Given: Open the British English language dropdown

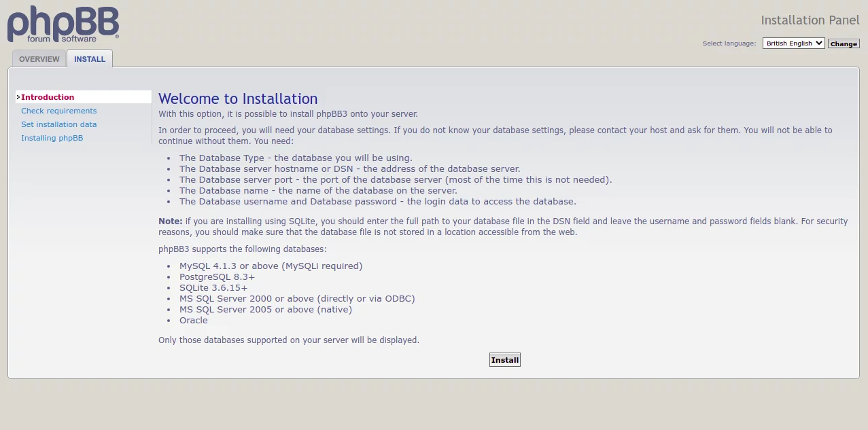Looking at the screenshot, I should [793, 43].
